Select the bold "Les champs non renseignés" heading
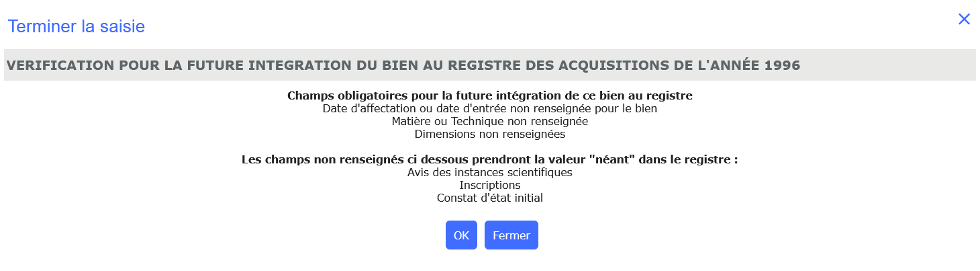Viewport: 980px width, 271px height. pos(489,160)
